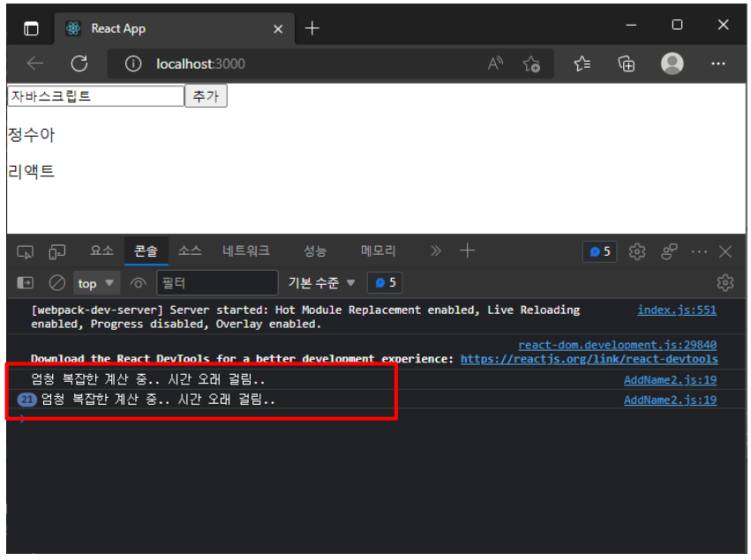Switch to the 성능 tab
The height and width of the screenshot is (560, 751).
pyautogui.click(x=315, y=250)
